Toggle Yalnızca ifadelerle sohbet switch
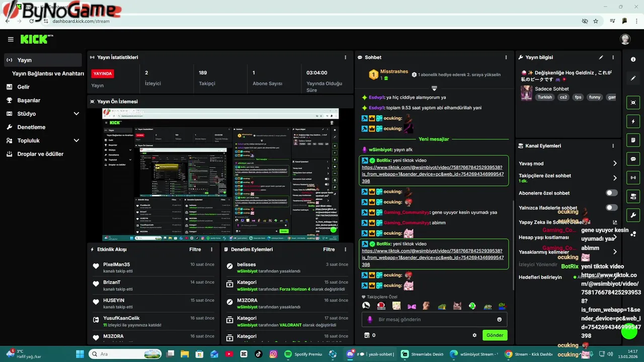The height and width of the screenshot is (362, 644). point(611,208)
